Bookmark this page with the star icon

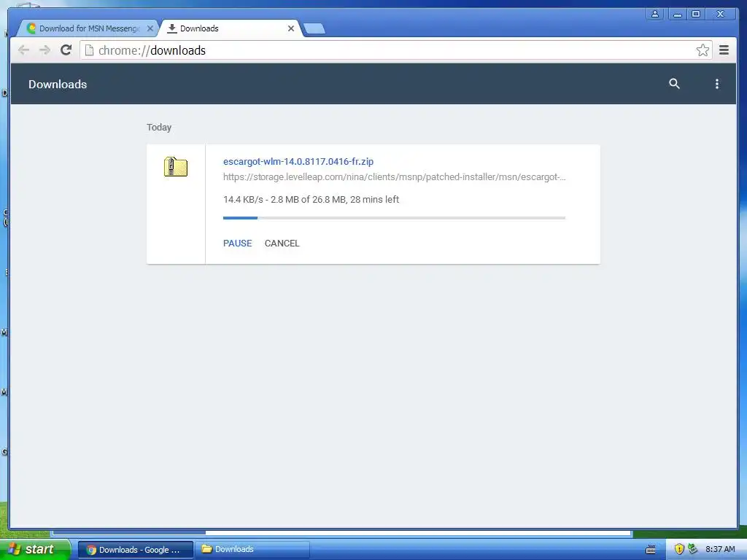pos(703,50)
